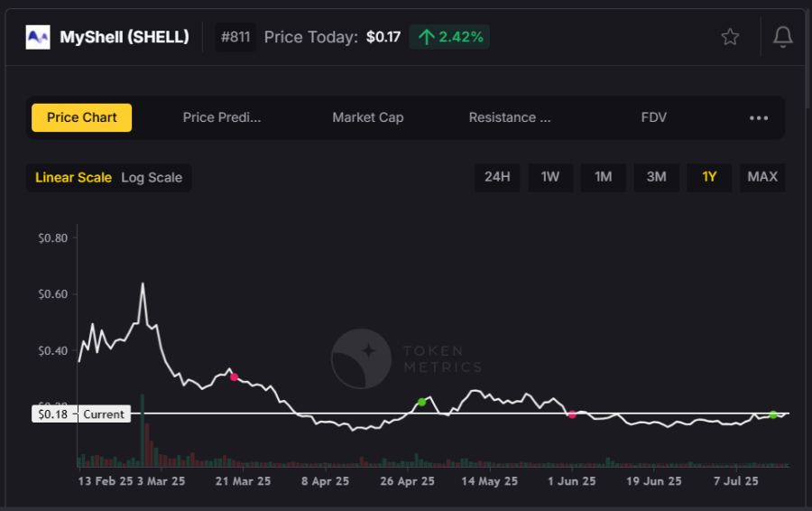Switch chart to Log Scale
The image size is (812, 511).
(x=152, y=178)
